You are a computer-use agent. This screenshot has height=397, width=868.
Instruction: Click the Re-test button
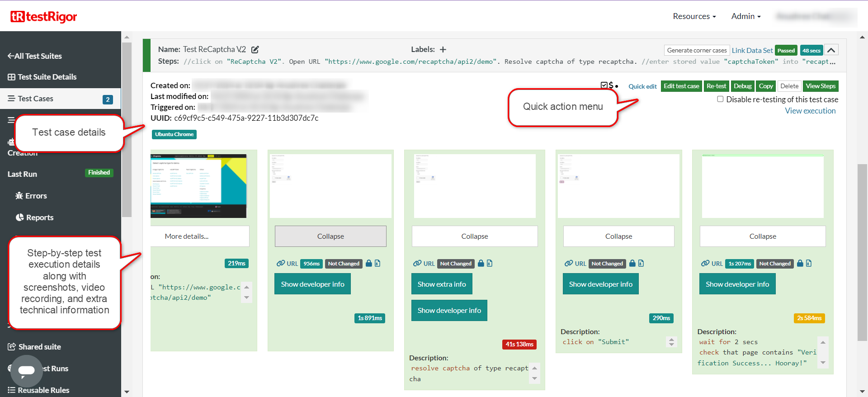pos(716,86)
